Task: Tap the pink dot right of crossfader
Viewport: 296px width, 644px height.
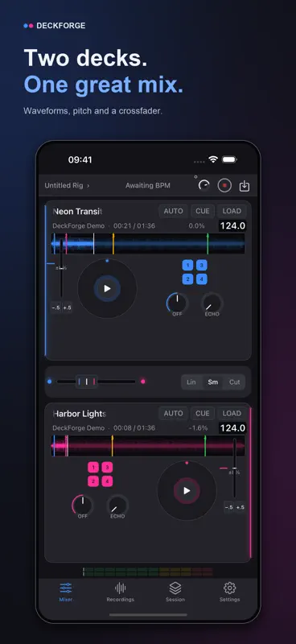Action: coord(143,382)
